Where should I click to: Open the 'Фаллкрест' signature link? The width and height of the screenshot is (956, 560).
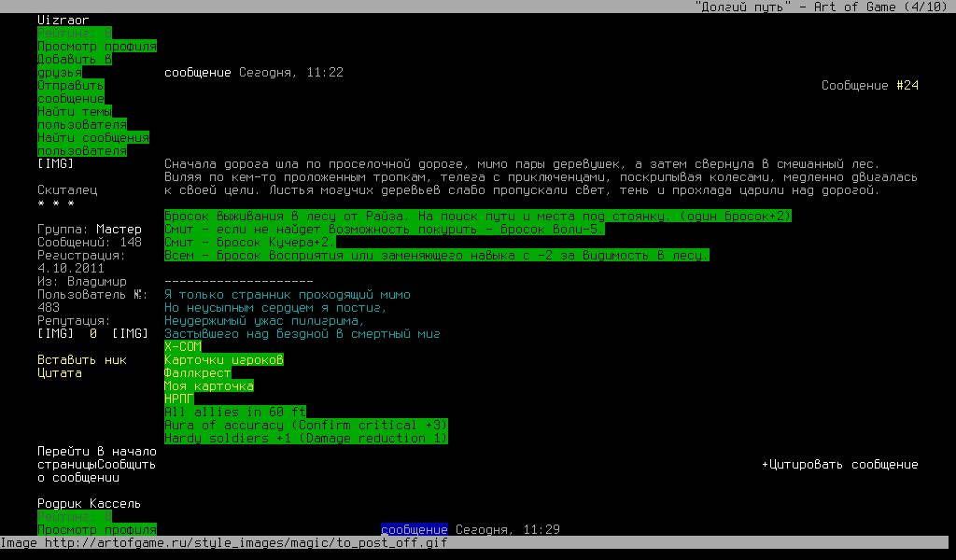point(197,373)
